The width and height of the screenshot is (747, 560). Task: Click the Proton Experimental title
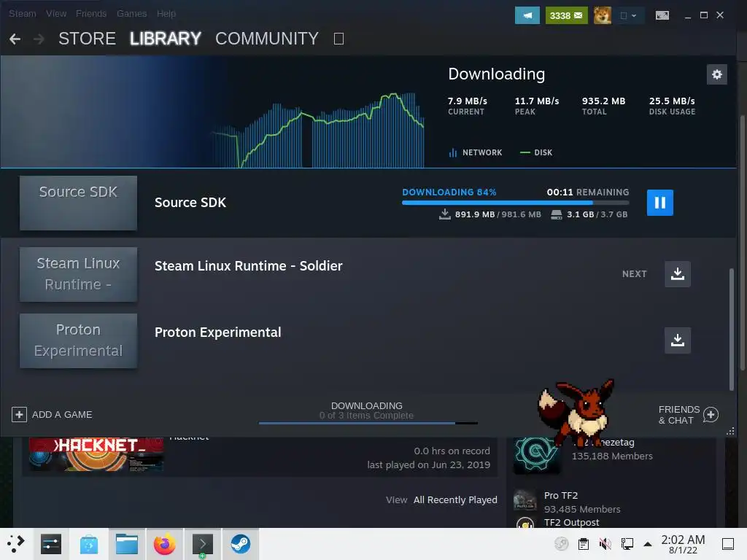217,332
